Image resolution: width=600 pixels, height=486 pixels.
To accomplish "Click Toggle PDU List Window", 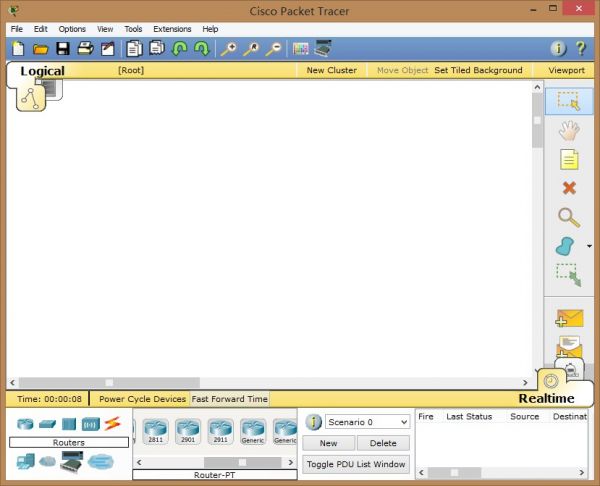I will (x=356, y=464).
